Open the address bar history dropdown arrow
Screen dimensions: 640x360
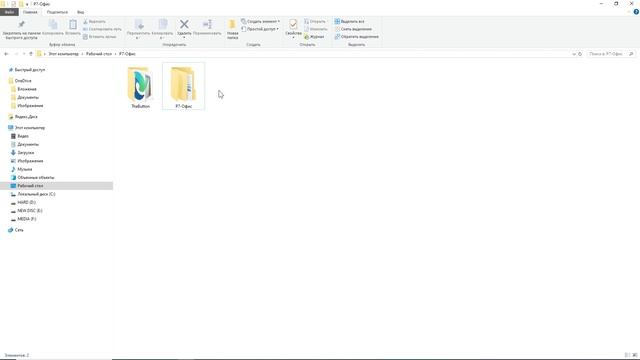point(574,54)
